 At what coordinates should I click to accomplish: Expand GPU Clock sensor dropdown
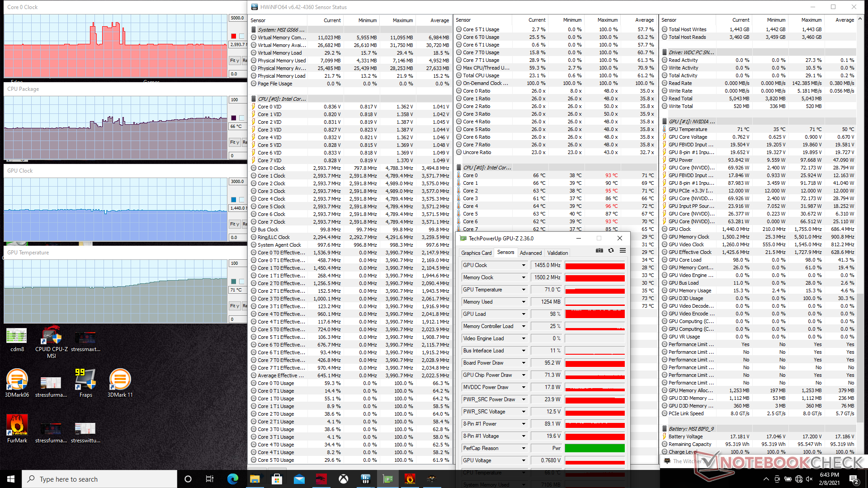click(524, 265)
